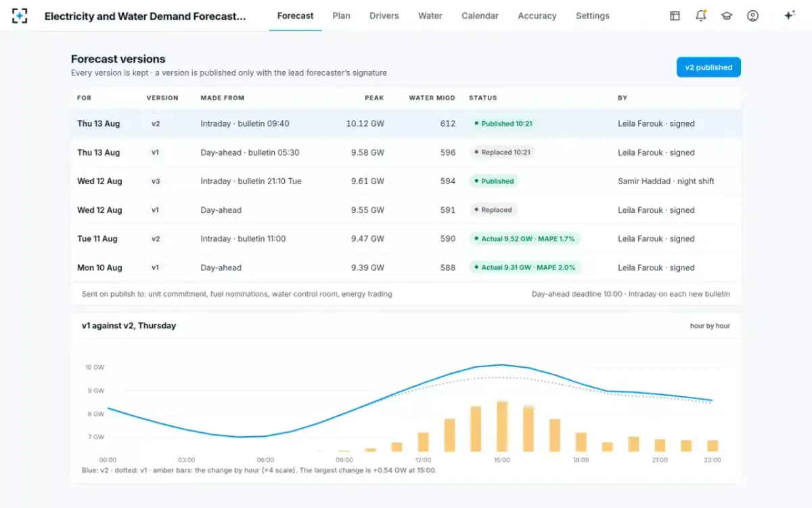This screenshot has height=508, width=812.
Task: Click the sparkle assistant icon
Action: 789,16
